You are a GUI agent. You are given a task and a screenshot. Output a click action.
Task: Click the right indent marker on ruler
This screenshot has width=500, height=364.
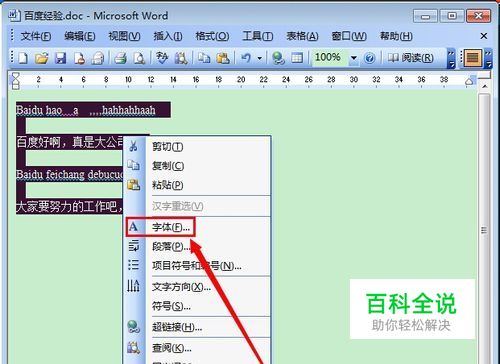click(x=470, y=81)
